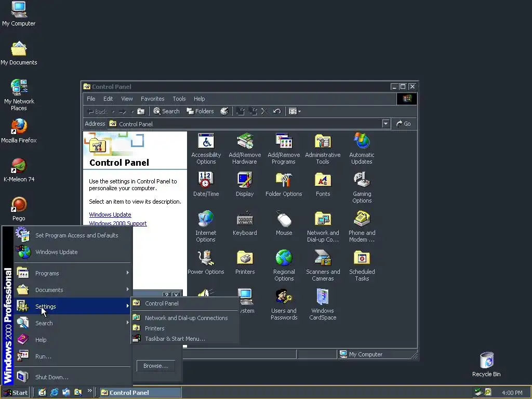This screenshot has height=399, width=532.
Task: Click the Up folder toolbar button
Action: click(x=141, y=111)
